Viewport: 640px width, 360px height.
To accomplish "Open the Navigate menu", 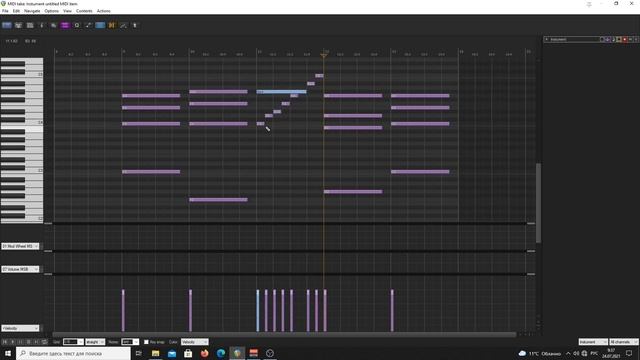I will (x=32, y=11).
